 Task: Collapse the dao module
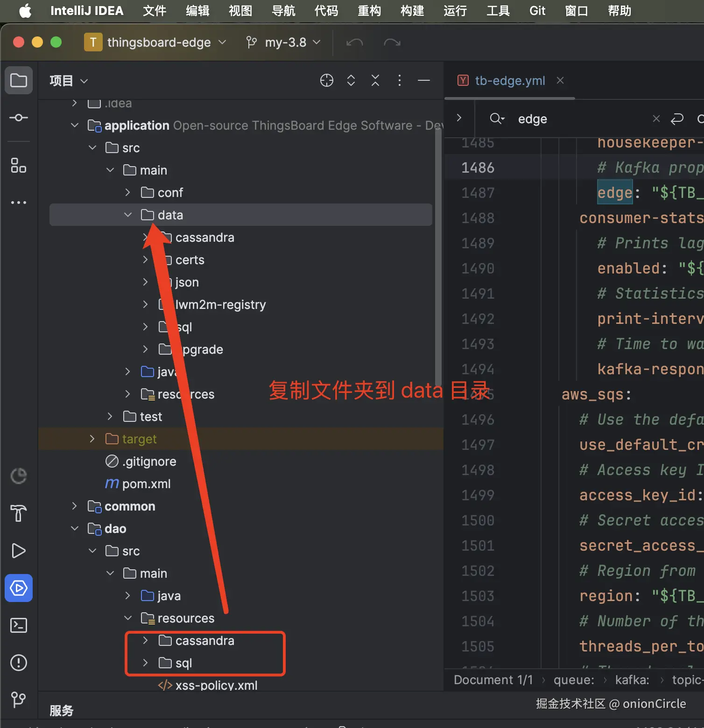point(75,529)
